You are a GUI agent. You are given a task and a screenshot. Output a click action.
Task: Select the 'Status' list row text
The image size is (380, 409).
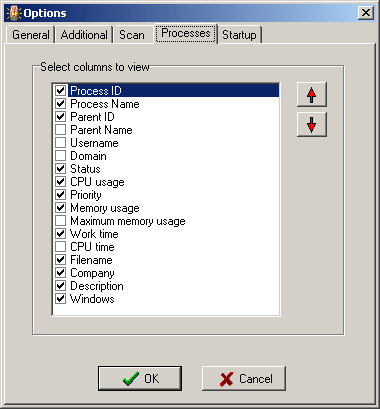(85, 169)
